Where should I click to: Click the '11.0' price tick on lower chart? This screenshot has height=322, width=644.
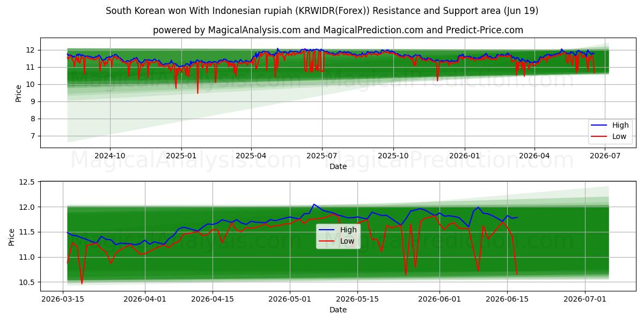point(27,257)
